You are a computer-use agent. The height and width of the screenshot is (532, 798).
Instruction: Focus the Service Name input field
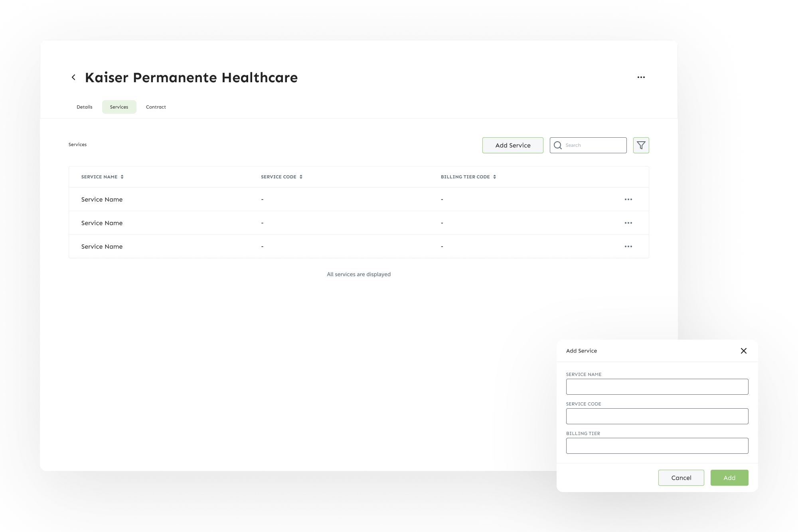point(657,387)
